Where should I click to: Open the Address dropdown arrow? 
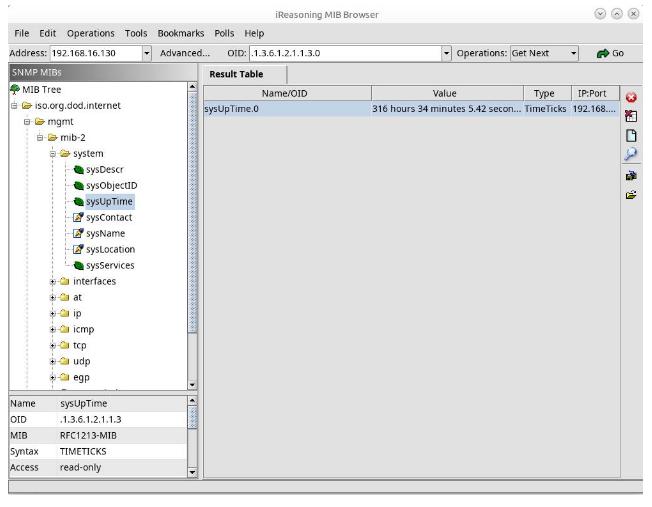(146, 53)
